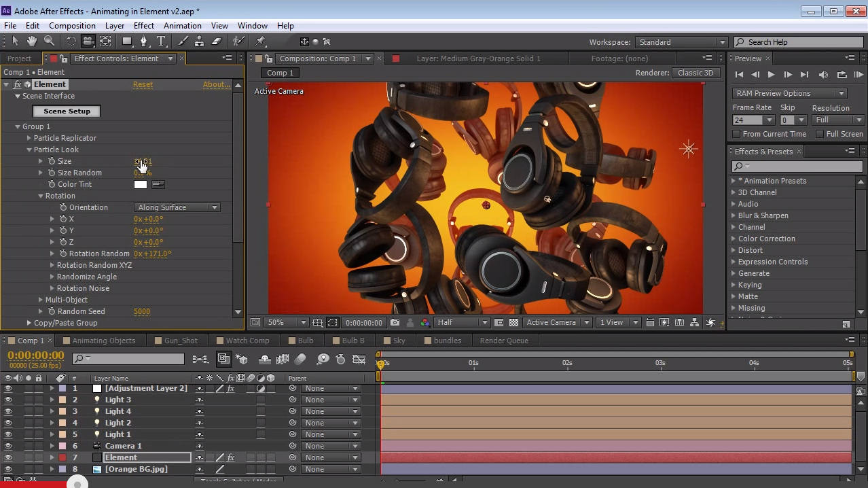This screenshot has width=868, height=488.
Task: Select the Hand tool
Action: click(31, 41)
